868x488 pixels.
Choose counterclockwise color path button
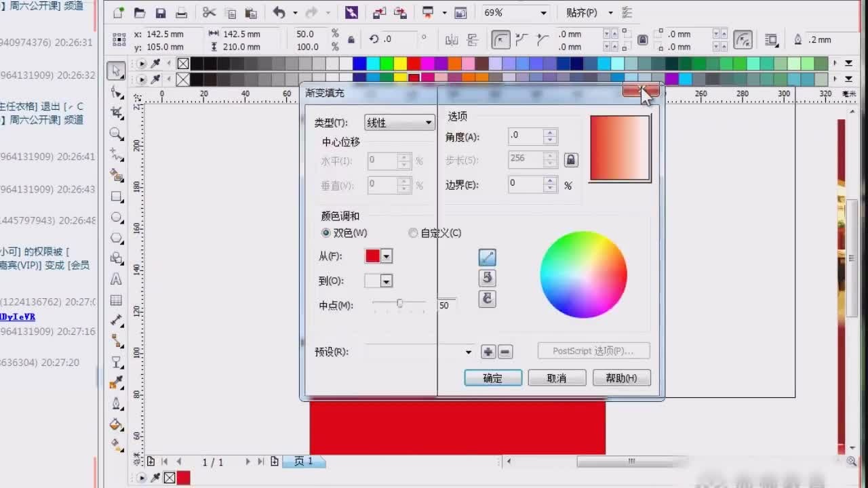(x=488, y=278)
